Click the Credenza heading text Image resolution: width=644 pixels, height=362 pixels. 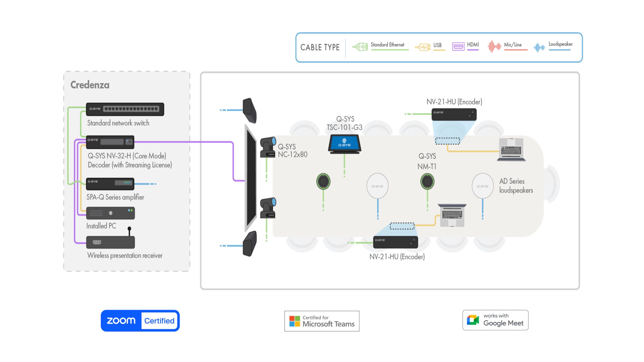pyautogui.click(x=90, y=85)
